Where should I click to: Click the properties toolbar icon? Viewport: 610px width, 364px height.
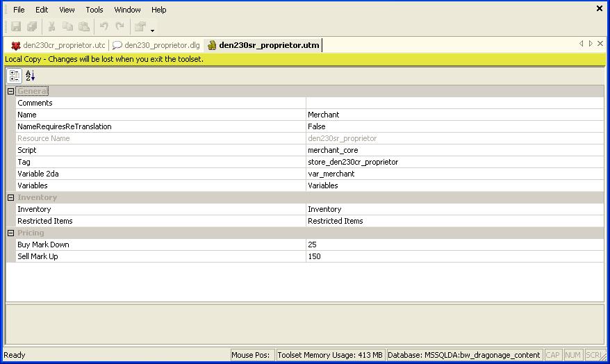click(140, 27)
